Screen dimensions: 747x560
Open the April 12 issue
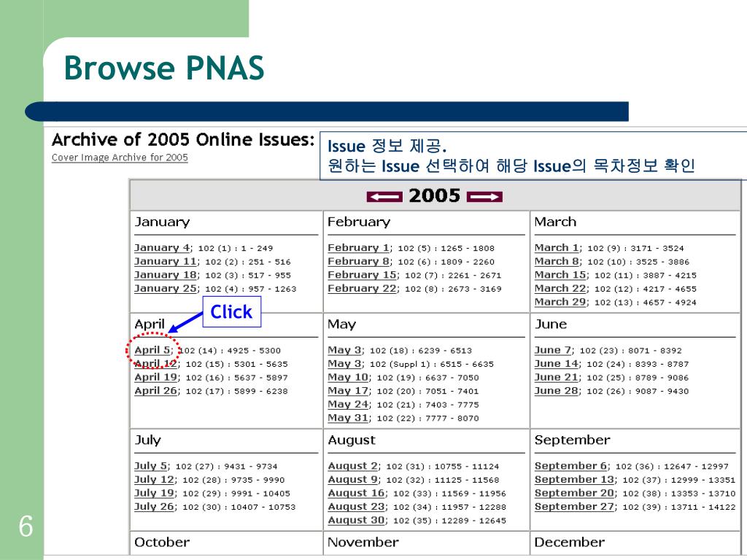pyautogui.click(x=156, y=364)
